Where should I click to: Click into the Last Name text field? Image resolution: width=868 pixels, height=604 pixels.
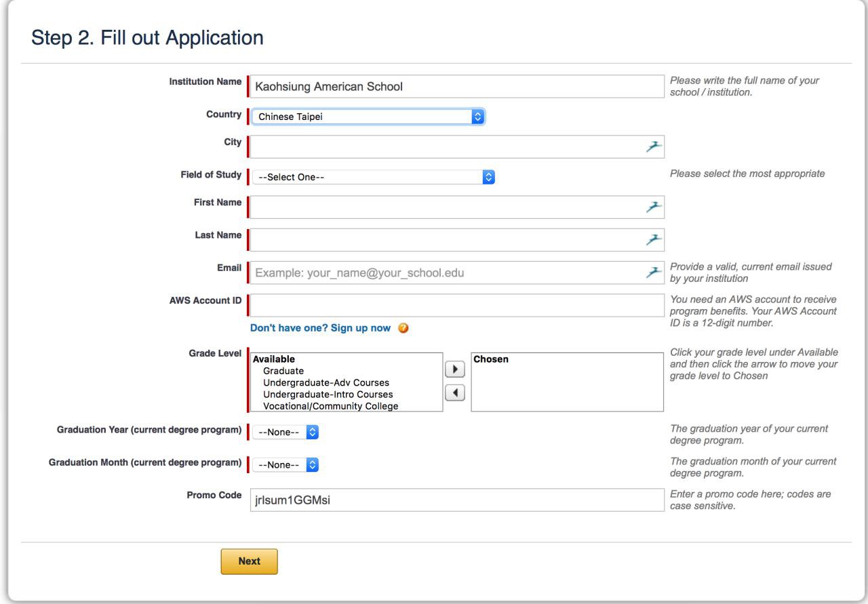point(457,239)
